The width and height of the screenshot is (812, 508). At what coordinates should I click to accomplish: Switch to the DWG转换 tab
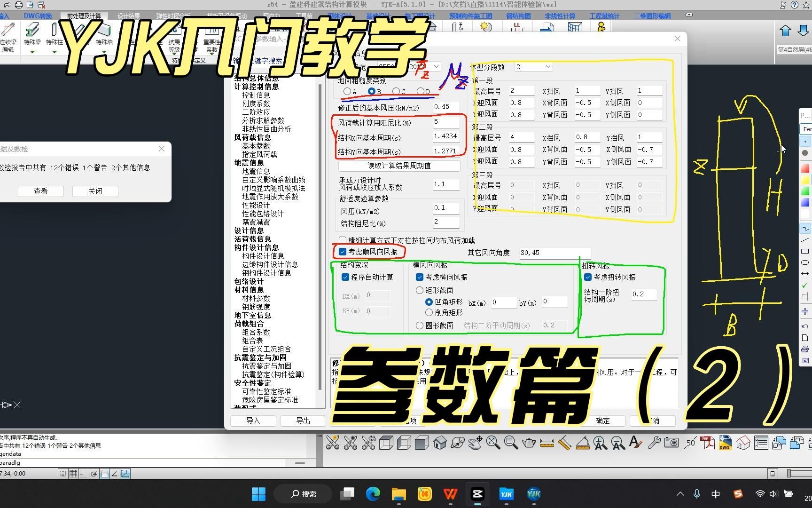pos(38,16)
